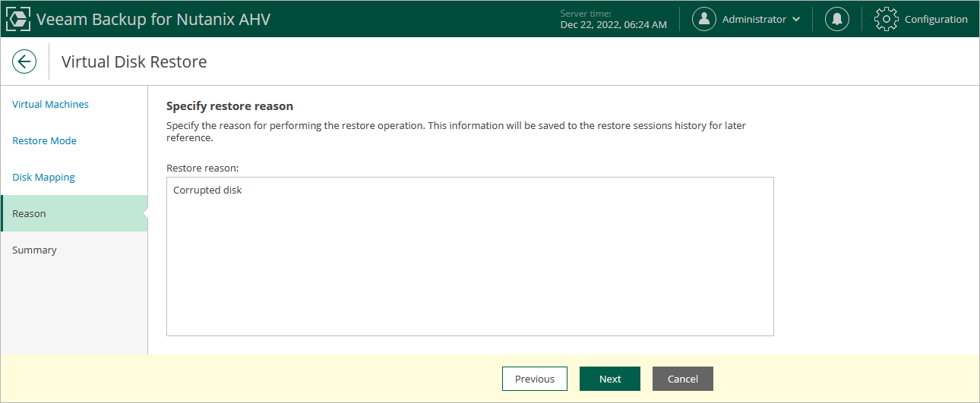The image size is (980, 403).
Task: Click the Cancel button
Action: pos(683,379)
